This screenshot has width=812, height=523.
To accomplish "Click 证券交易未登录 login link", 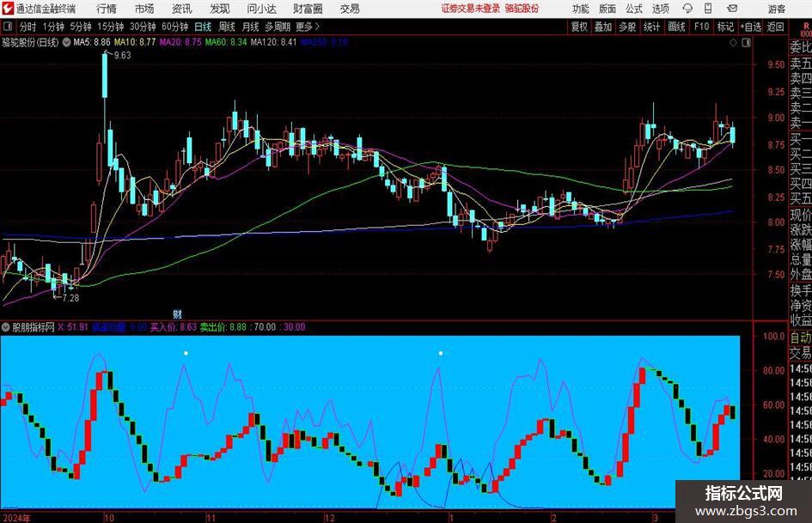I will point(471,9).
